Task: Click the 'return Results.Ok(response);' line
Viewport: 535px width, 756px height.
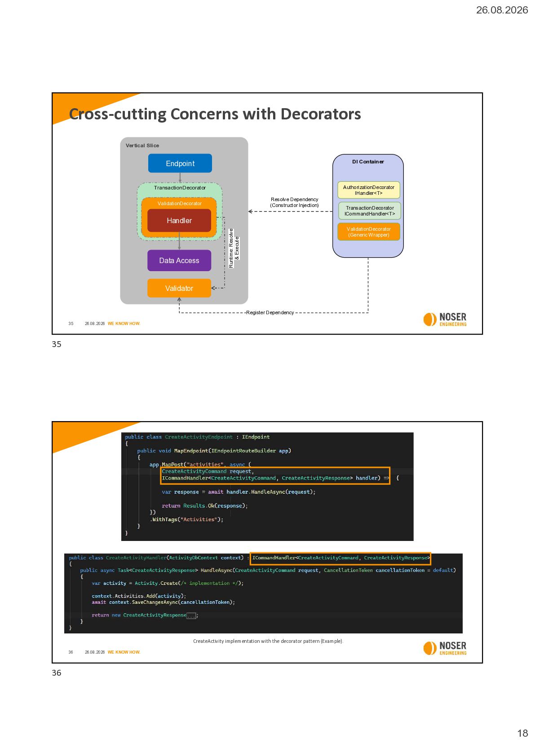Action: click(204, 506)
